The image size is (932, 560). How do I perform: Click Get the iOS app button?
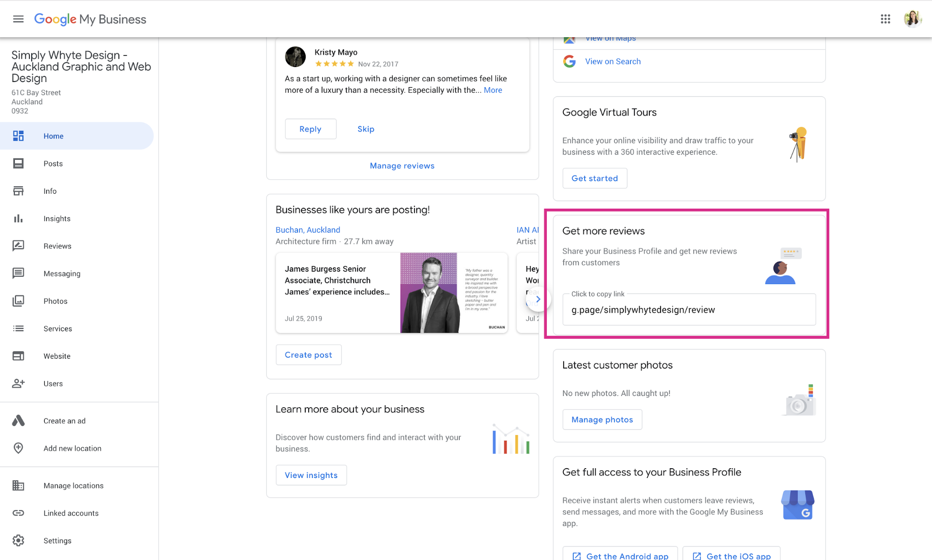coord(732,554)
